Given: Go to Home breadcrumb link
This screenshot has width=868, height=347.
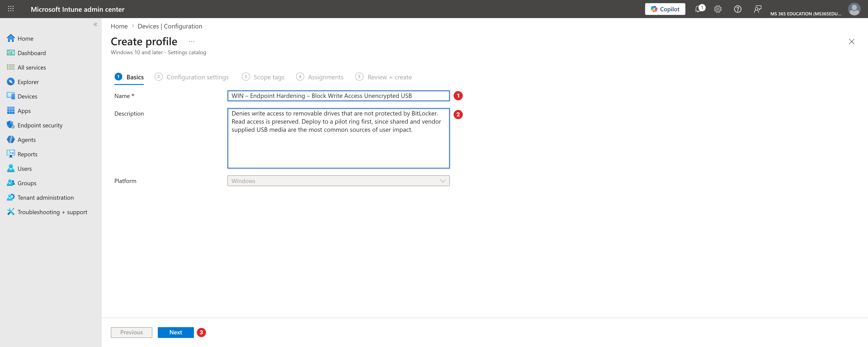Looking at the screenshot, I should click(119, 26).
